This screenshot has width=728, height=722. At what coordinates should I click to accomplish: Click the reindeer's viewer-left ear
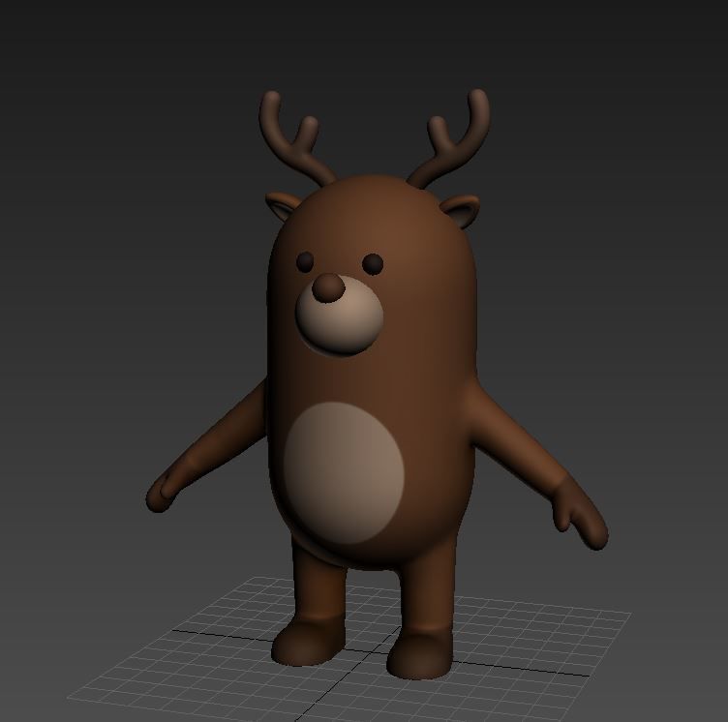point(282,205)
